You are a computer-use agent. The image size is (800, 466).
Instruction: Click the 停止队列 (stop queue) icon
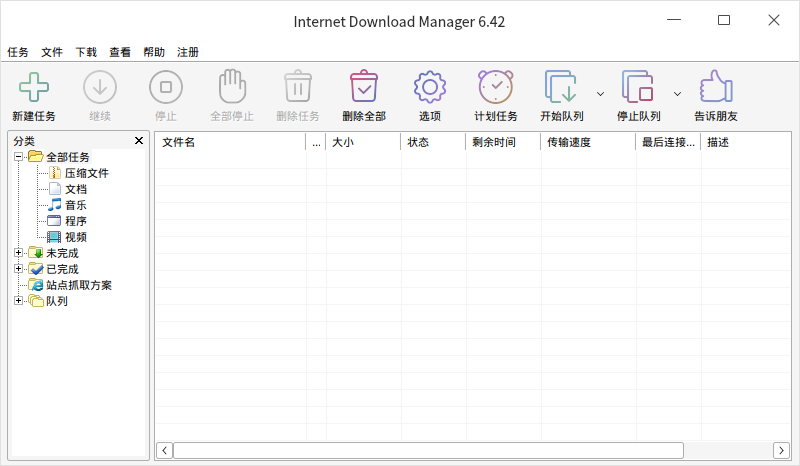[638, 87]
